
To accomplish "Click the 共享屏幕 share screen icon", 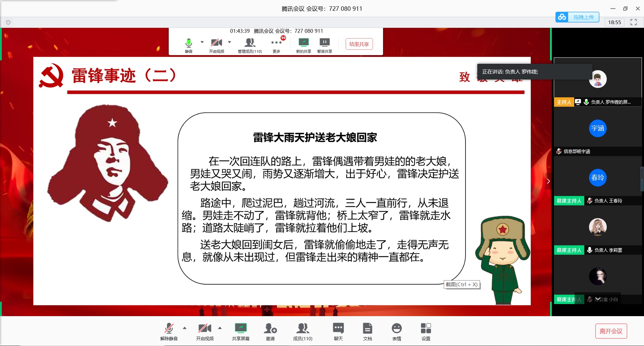I will [x=240, y=329].
